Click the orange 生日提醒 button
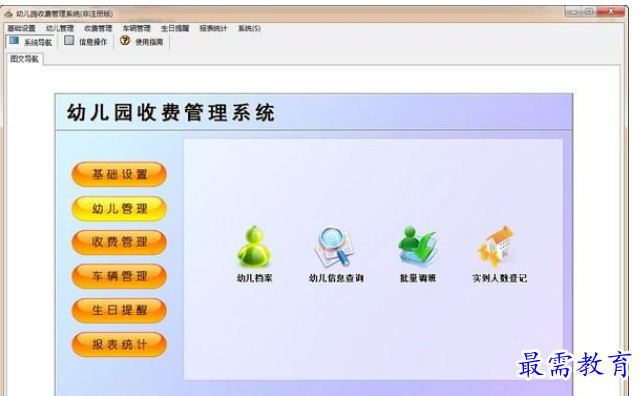 (119, 310)
